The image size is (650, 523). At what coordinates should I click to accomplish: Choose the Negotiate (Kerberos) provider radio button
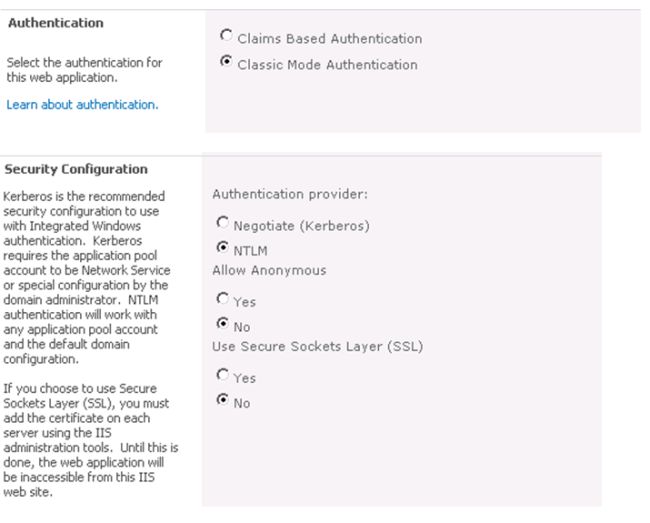[x=223, y=223]
